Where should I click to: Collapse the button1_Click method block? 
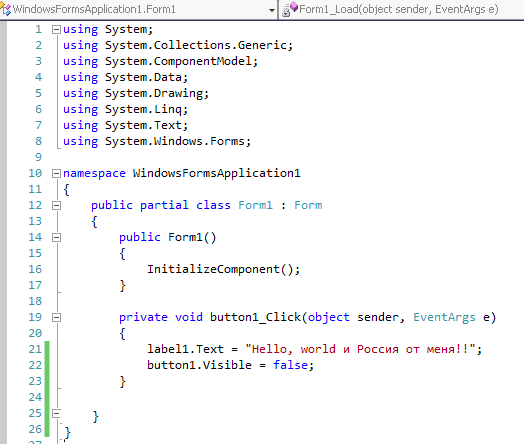pyautogui.click(x=56, y=317)
